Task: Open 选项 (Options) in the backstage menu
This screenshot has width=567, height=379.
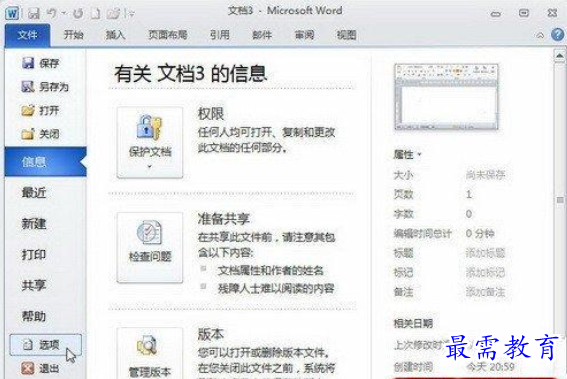Action: [46, 345]
